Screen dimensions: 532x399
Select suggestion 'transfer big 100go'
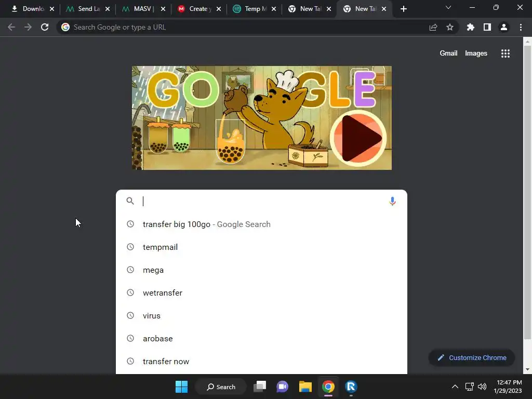point(261,224)
